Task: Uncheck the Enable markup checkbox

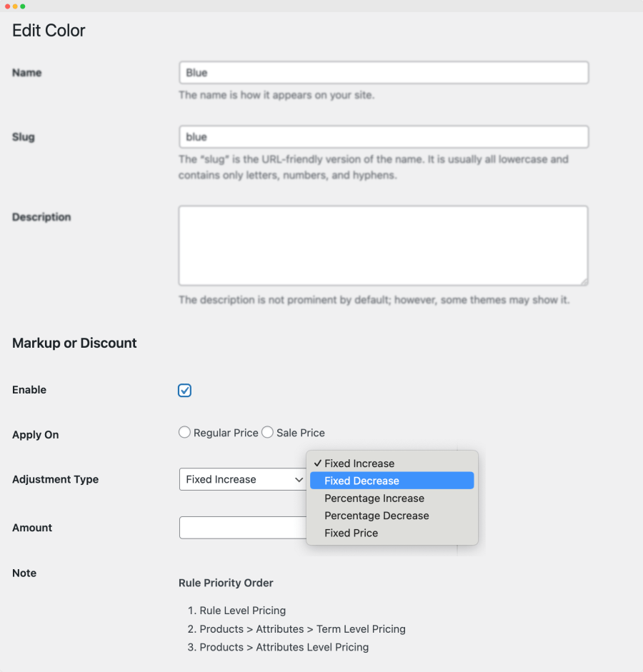Action: click(185, 391)
